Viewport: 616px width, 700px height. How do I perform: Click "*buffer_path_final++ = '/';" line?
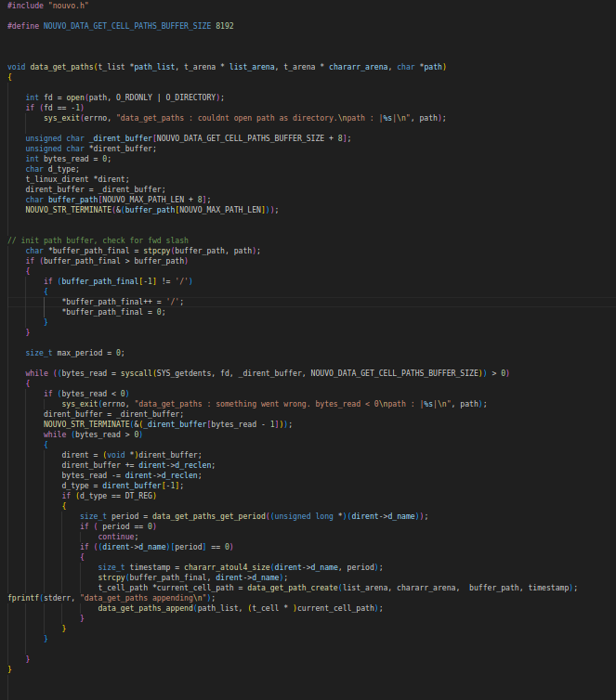[123, 302]
